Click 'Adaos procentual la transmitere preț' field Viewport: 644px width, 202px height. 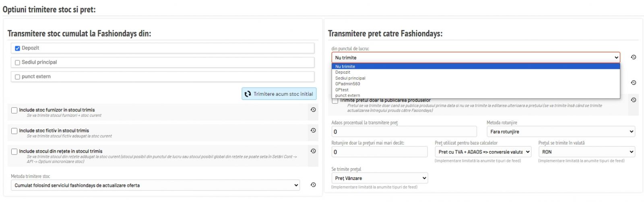(404, 132)
